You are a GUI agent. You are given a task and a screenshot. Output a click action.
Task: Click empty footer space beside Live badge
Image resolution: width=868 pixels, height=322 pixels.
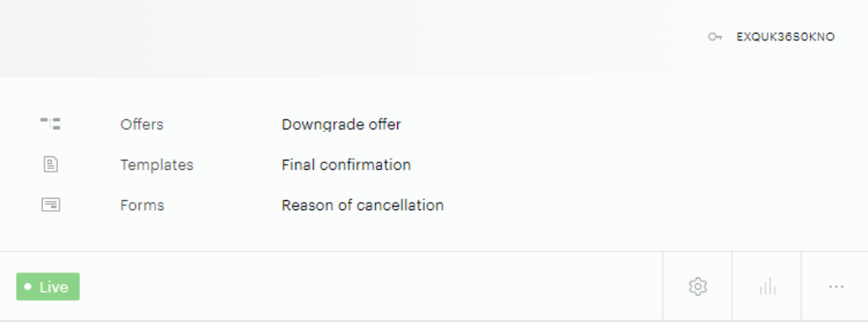(371, 287)
